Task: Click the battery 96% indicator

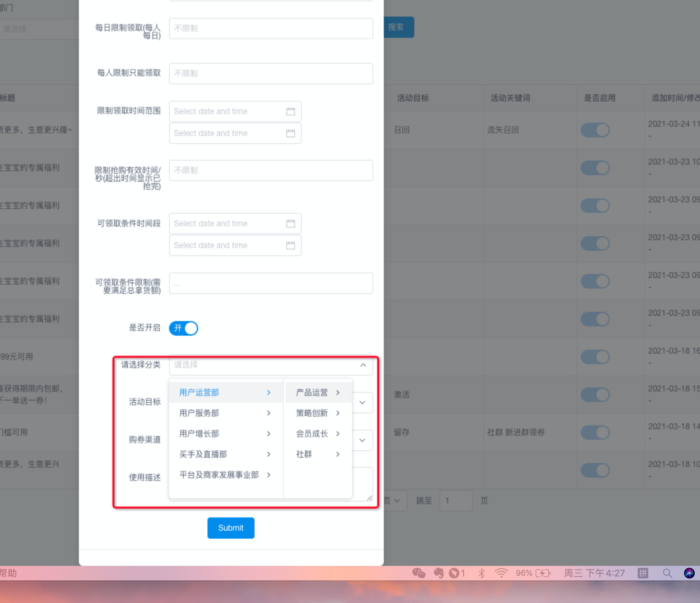Action: [533, 573]
